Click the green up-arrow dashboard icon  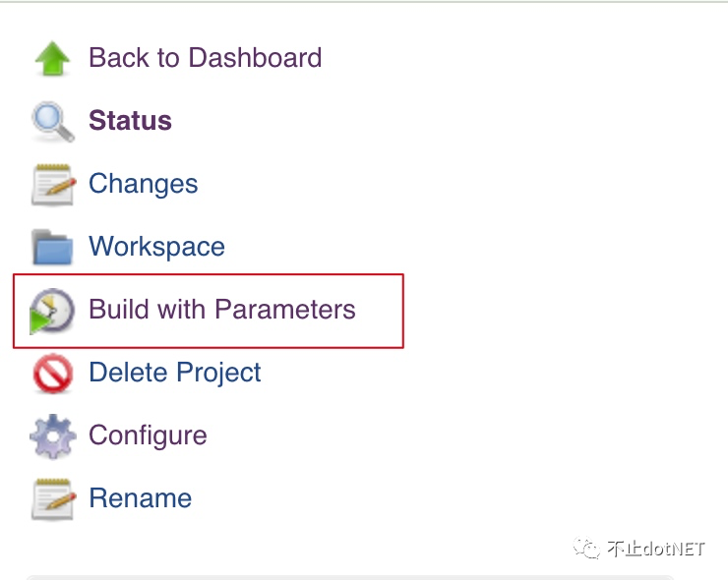53,59
